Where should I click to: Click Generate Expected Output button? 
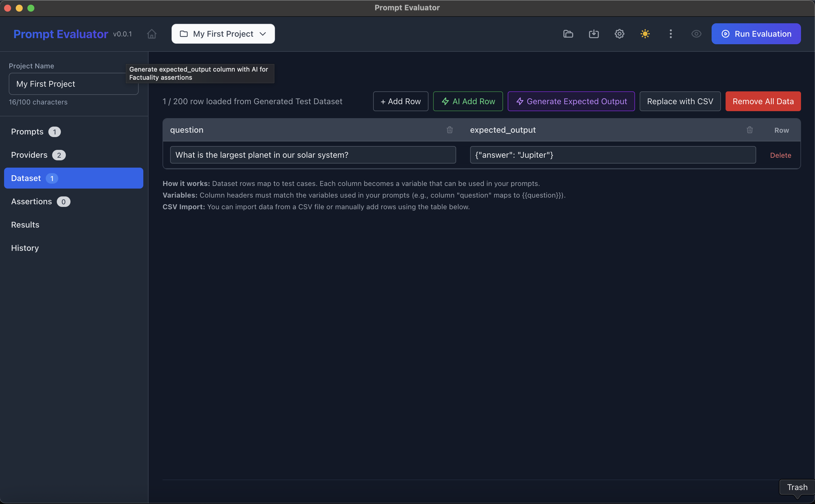571,101
